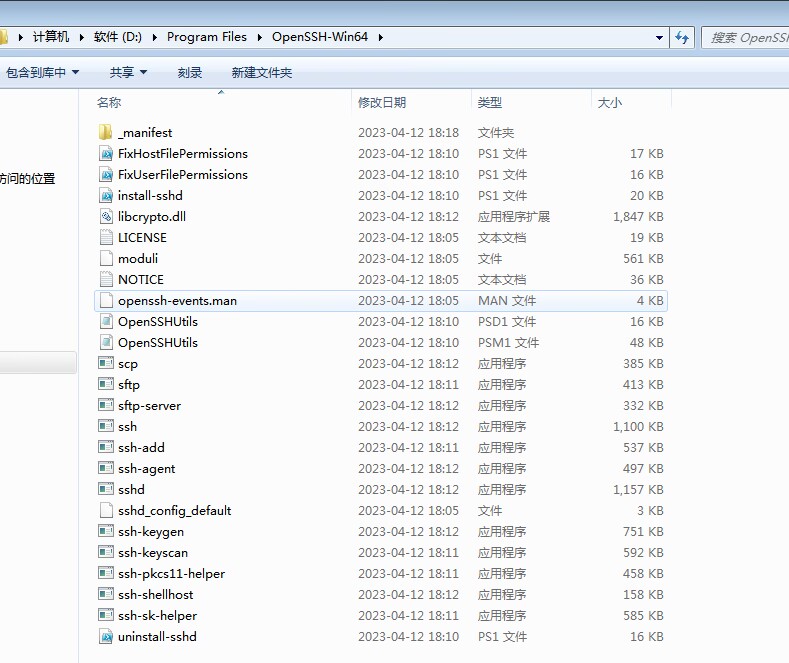Image resolution: width=789 pixels, height=663 pixels.
Task: Click the file name openssh-events.man
Action: pyautogui.click(x=178, y=301)
